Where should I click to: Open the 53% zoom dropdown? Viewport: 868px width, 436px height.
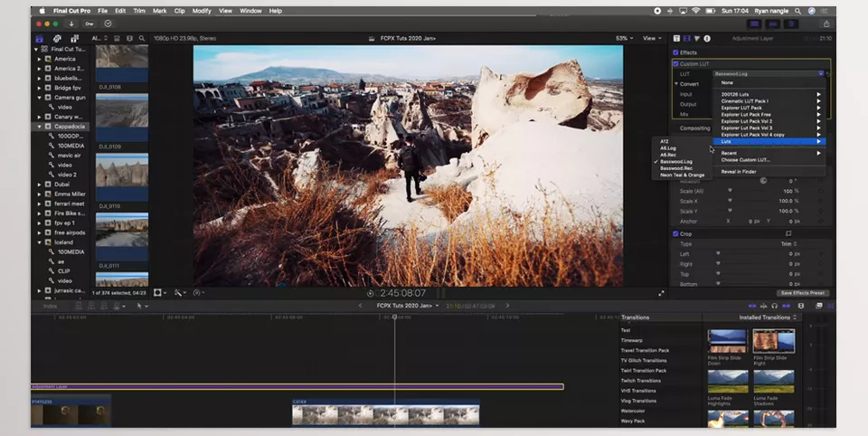(625, 38)
